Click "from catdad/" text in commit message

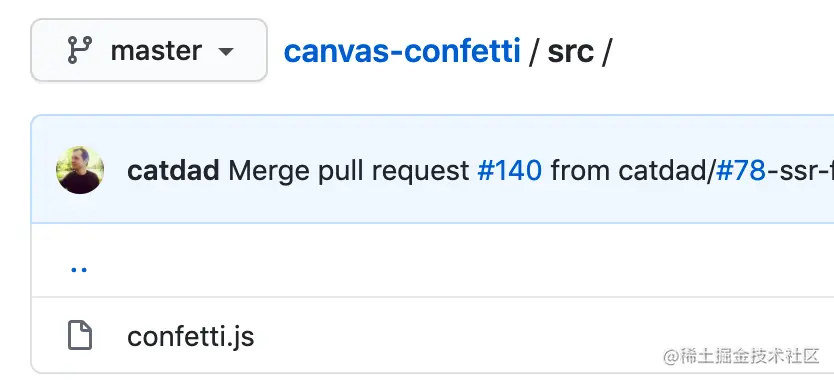point(633,171)
